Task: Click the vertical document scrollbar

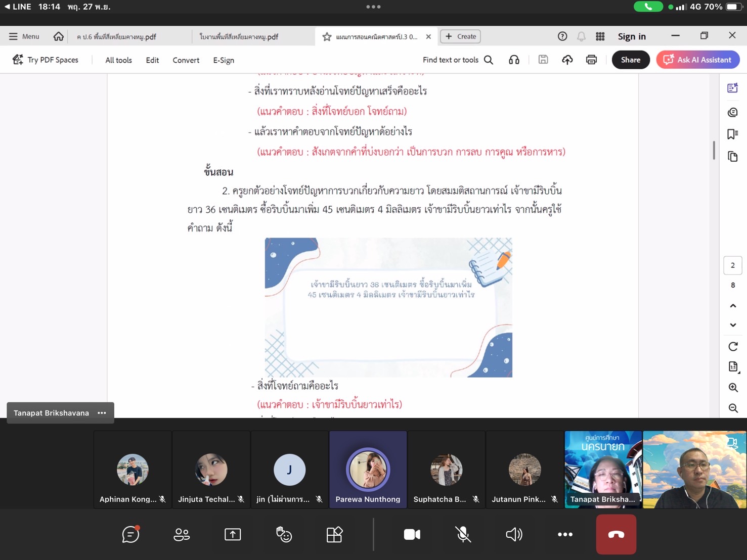Action: coord(714,150)
